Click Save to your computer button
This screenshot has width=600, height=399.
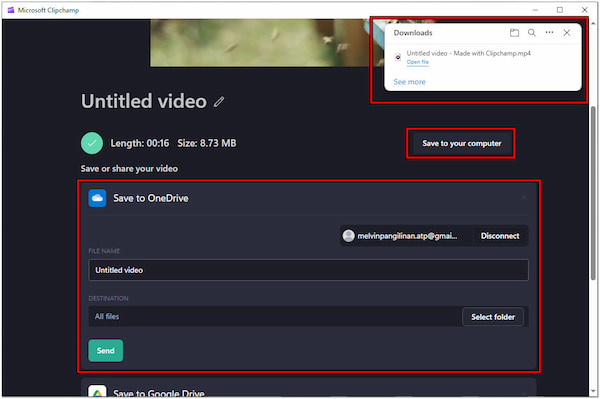[461, 143]
